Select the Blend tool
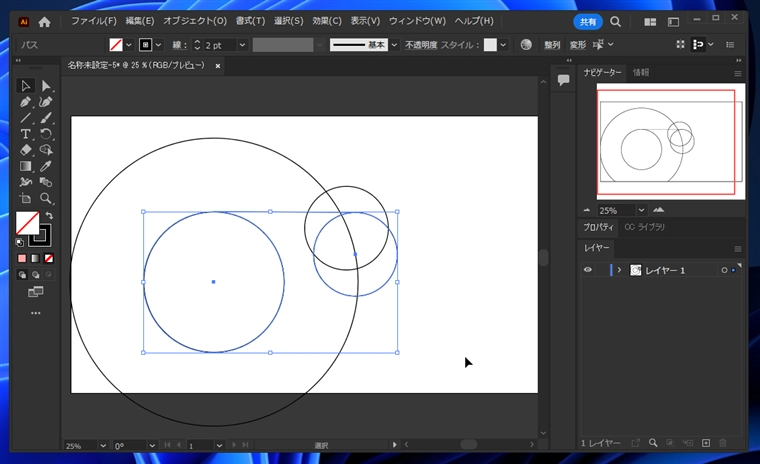 46,182
